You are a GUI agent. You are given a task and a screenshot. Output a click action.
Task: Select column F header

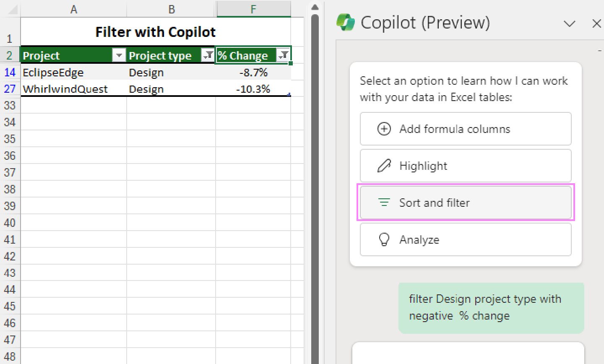[x=253, y=9]
